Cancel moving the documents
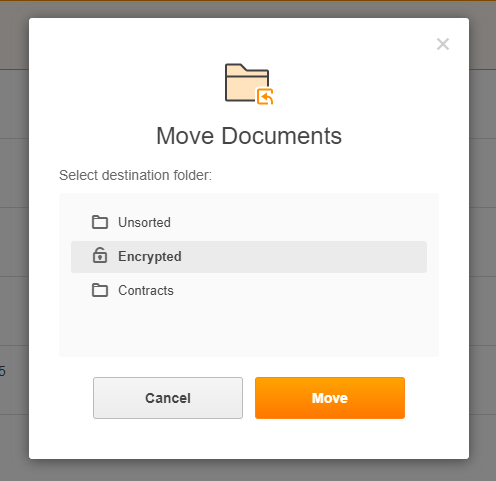This screenshot has width=496, height=481. 168,398
